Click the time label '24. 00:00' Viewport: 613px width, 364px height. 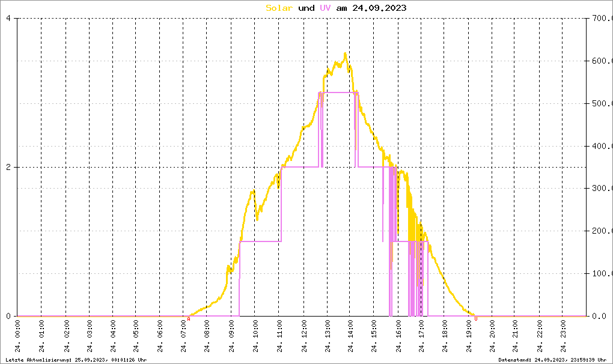tap(18, 336)
